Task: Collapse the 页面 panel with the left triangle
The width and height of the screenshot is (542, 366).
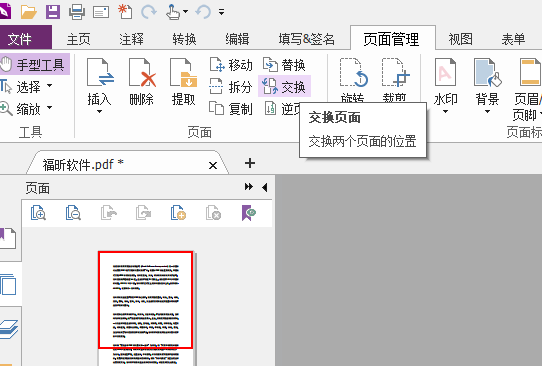Action: click(265, 187)
